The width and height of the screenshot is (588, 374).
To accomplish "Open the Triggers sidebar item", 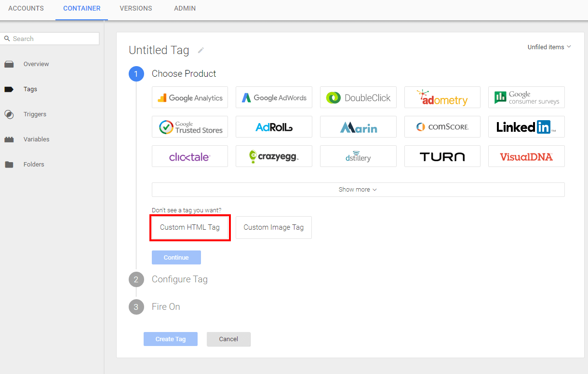I will (35, 114).
